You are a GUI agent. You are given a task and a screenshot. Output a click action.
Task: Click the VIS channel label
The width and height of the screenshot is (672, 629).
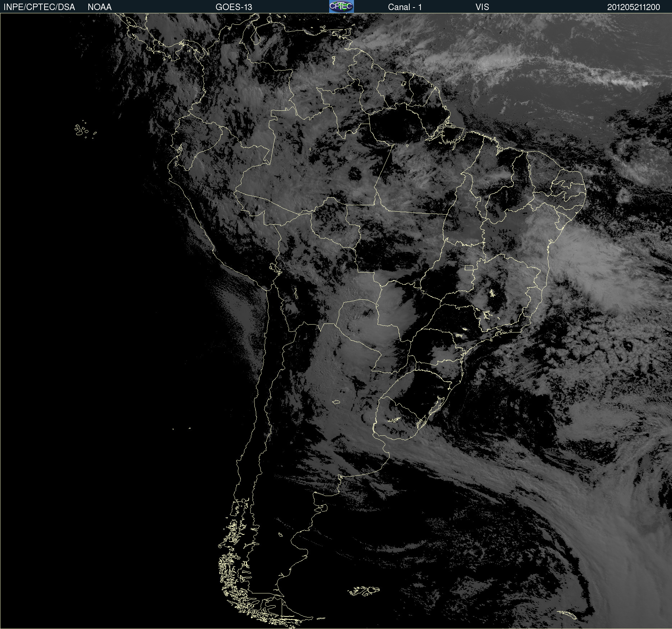coord(482,7)
